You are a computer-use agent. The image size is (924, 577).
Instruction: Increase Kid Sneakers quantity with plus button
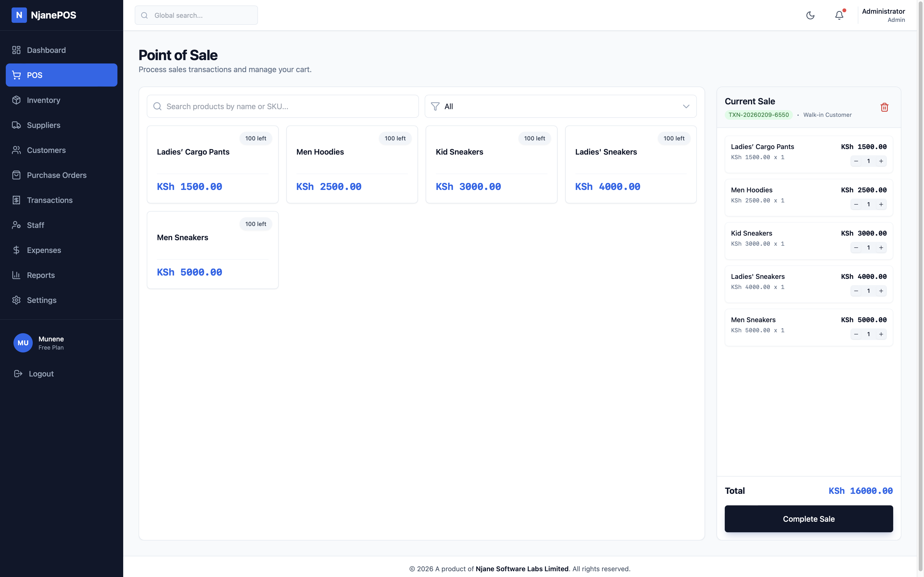click(x=881, y=247)
